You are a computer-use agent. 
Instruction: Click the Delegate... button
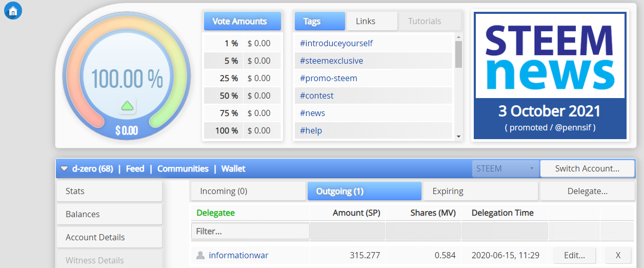587,191
